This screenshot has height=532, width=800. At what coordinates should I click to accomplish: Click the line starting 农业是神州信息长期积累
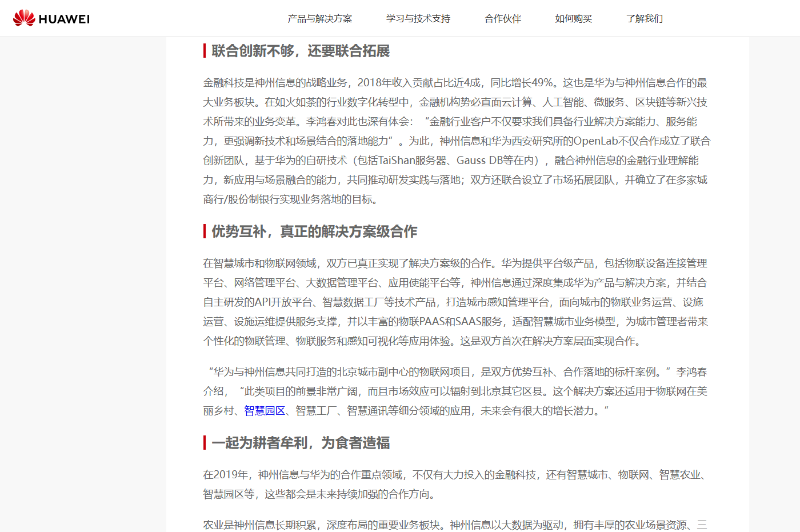455,525
